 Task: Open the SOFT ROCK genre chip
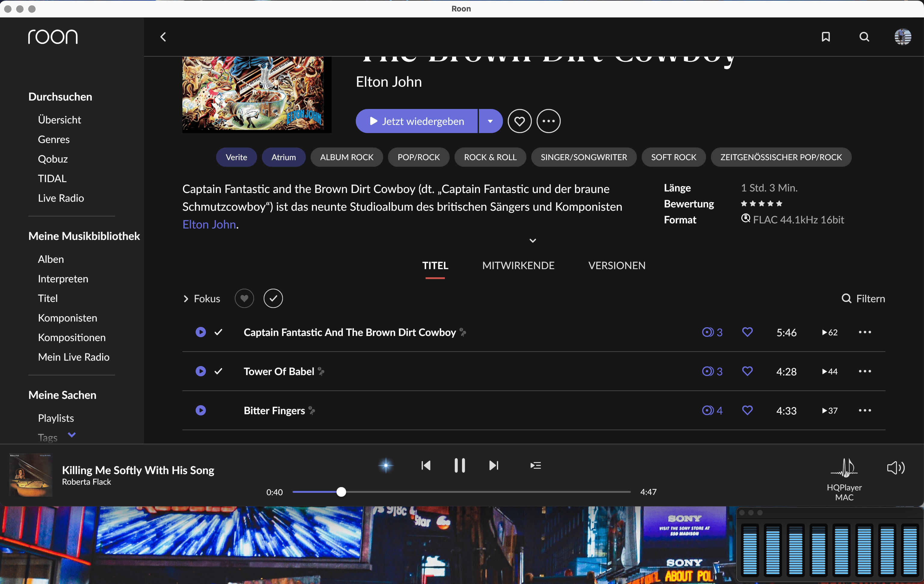pyautogui.click(x=673, y=157)
